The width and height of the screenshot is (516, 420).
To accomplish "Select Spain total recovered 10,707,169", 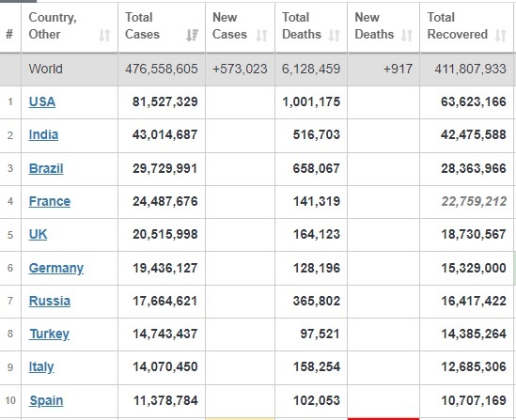I will click(474, 401).
